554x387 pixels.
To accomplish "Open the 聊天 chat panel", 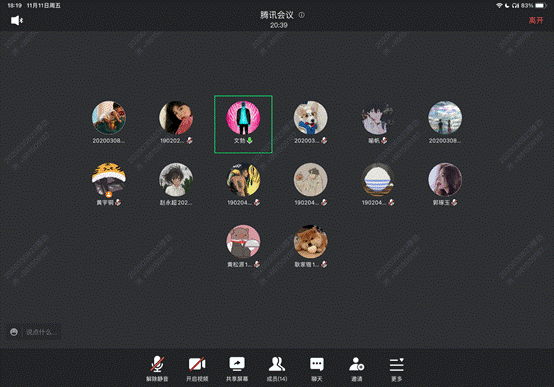I will (317, 369).
